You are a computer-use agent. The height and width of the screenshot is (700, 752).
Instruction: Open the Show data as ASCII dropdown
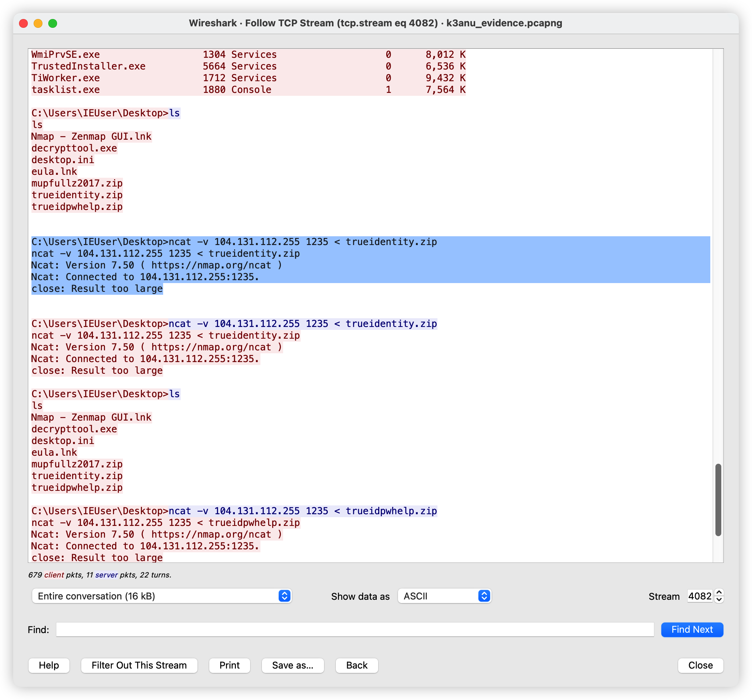pos(444,596)
